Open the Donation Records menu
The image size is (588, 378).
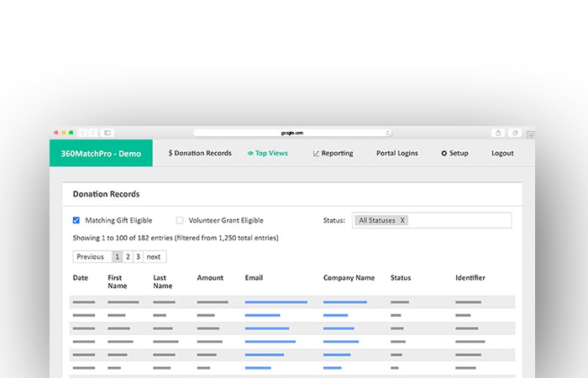coord(200,154)
